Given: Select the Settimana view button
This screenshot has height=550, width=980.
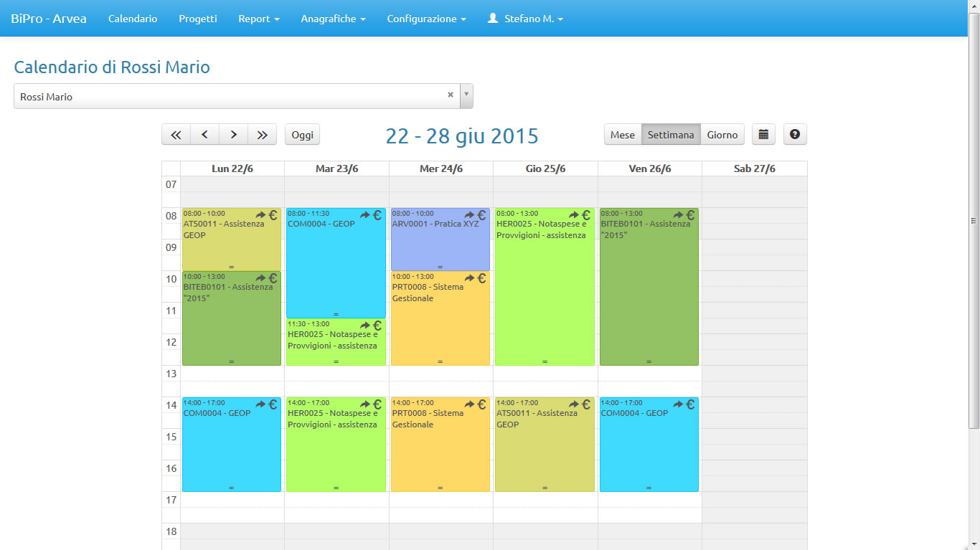Looking at the screenshot, I should click(x=671, y=135).
